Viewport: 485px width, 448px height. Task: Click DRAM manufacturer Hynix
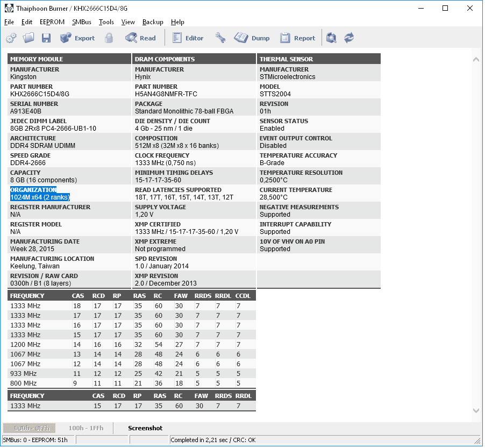(x=143, y=77)
